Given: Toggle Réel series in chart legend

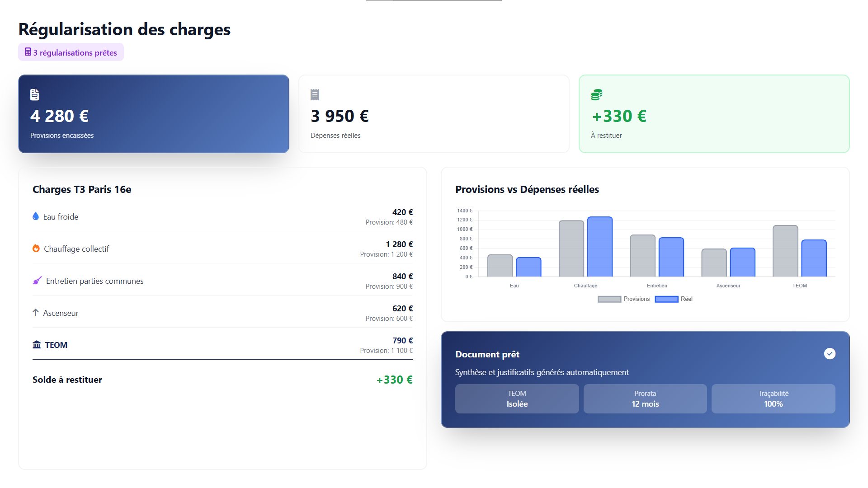Looking at the screenshot, I should tap(674, 299).
